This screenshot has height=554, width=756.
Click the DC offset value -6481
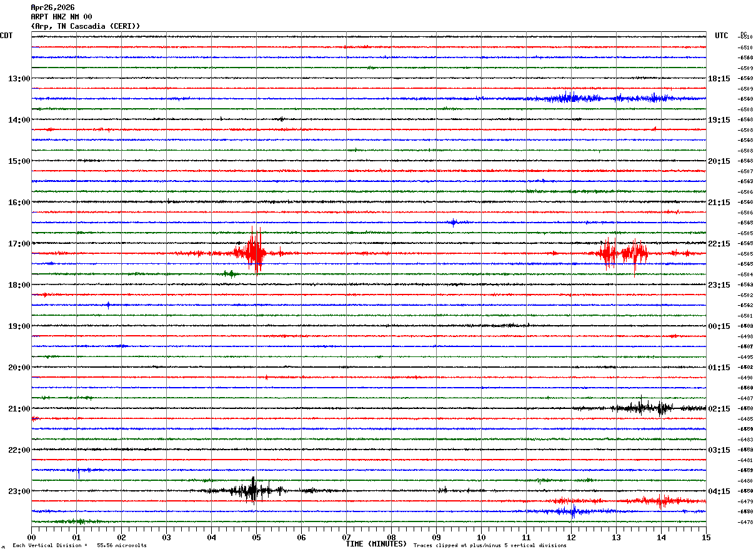[x=746, y=460]
